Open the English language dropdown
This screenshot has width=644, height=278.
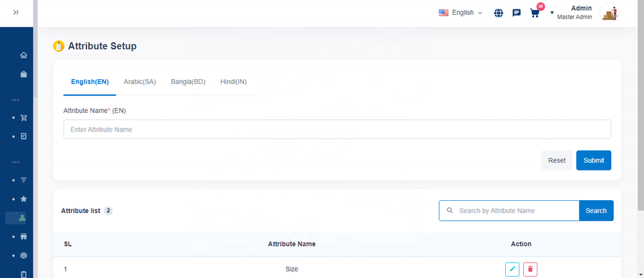pyautogui.click(x=460, y=13)
